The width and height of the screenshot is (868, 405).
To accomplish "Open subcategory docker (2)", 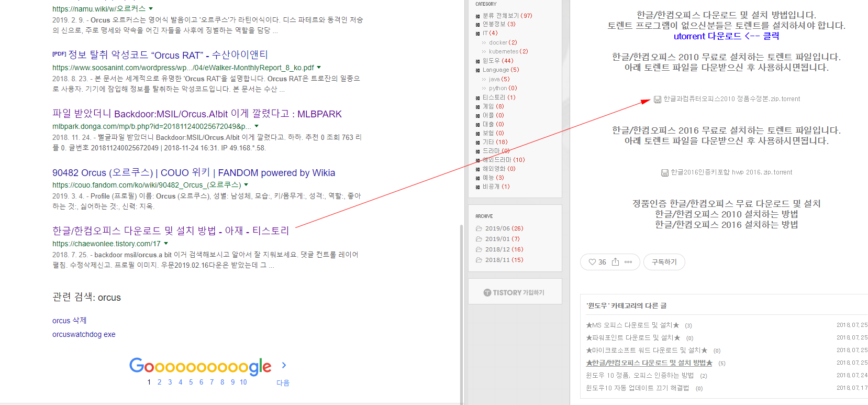I will tap(503, 42).
